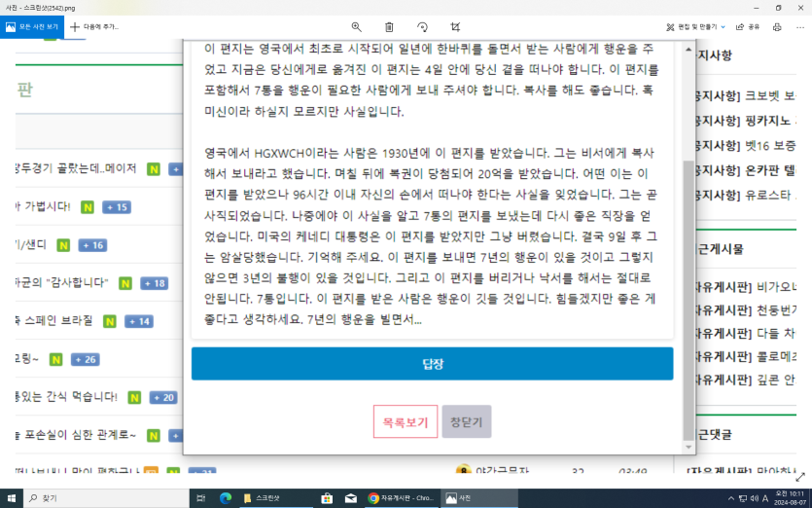This screenshot has width=812, height=508.
Task: Open Task View from the taskbar
Action: pyautogui.click(x=201, y=498)
